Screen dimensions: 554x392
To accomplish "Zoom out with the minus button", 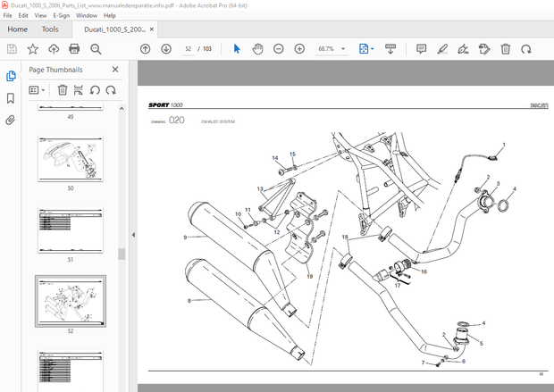I will tap(279, 49).
